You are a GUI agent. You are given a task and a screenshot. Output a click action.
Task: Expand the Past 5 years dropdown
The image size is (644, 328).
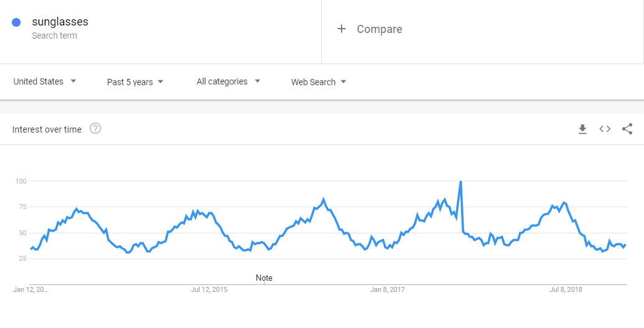coord(135,82)
